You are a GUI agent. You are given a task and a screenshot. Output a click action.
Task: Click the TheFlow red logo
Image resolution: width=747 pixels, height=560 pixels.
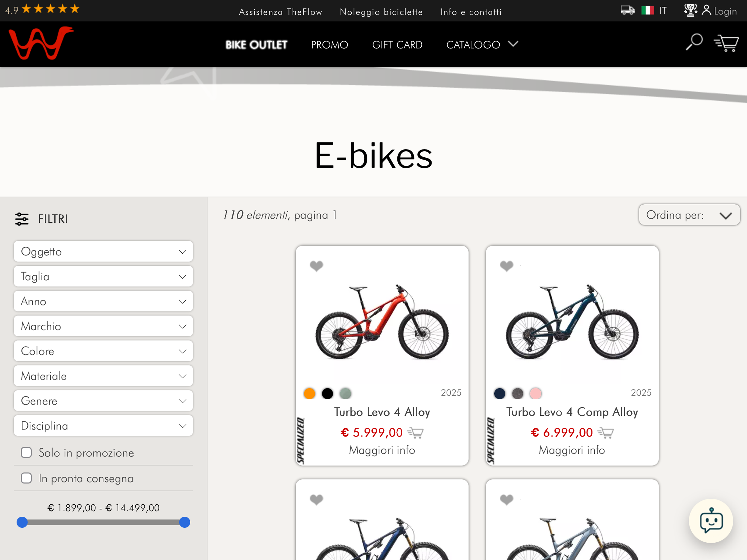click(41, 43)
